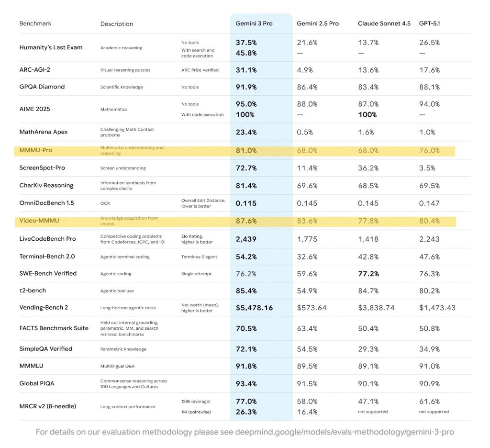Click Claude Sonnet 4.5's 77.2% SWE-Bench score
Viewport: 490px width, 448px height.
point(368,273)
